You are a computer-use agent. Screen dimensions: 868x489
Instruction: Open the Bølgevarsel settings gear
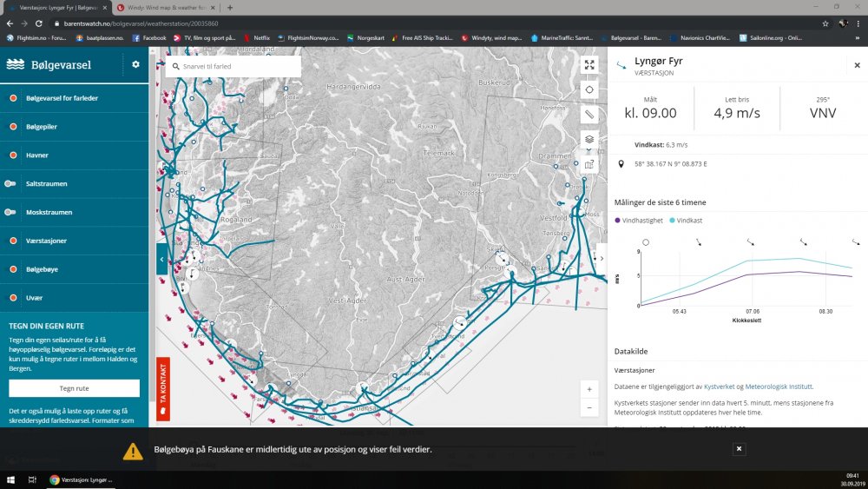click(x=135, y=64)
